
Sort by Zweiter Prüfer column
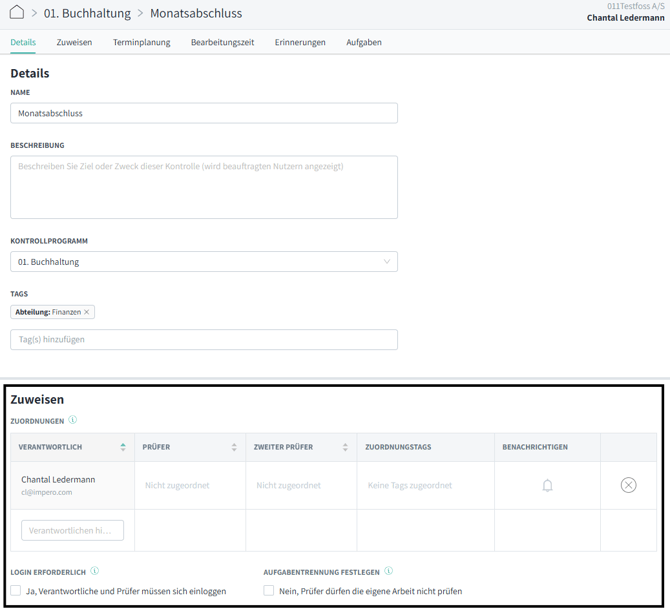click(345, 447)
